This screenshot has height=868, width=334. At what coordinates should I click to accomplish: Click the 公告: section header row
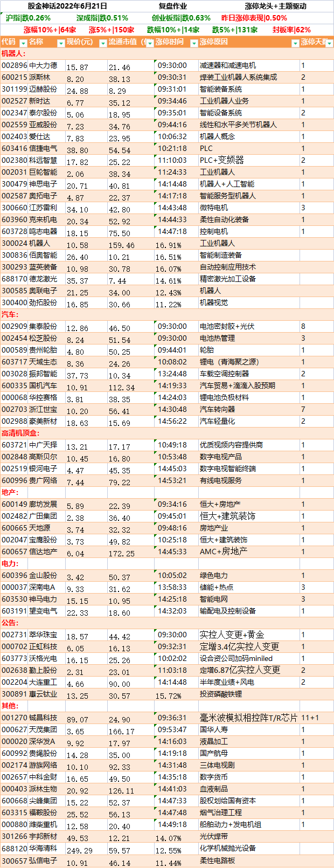click(x=167, y=623)
